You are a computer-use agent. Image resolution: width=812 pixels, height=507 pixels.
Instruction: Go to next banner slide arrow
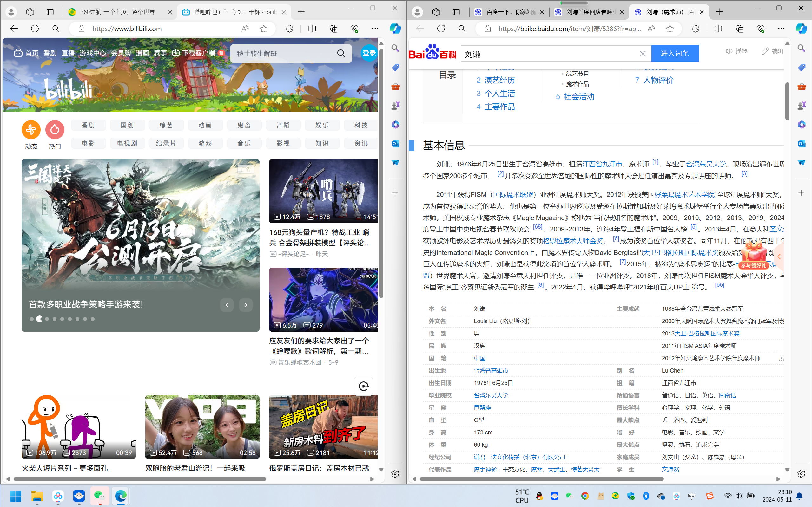pos(246,305)
